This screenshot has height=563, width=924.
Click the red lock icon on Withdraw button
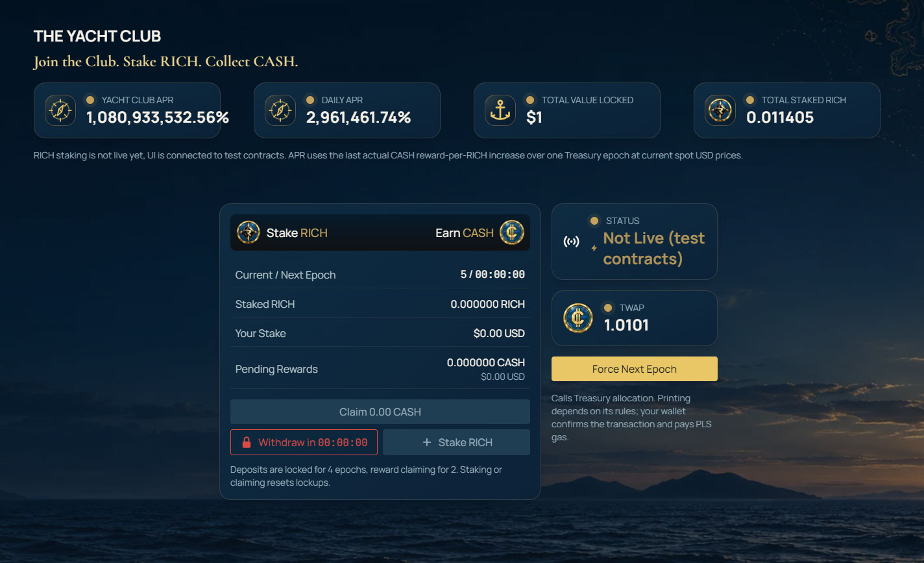tap(247, 442)
